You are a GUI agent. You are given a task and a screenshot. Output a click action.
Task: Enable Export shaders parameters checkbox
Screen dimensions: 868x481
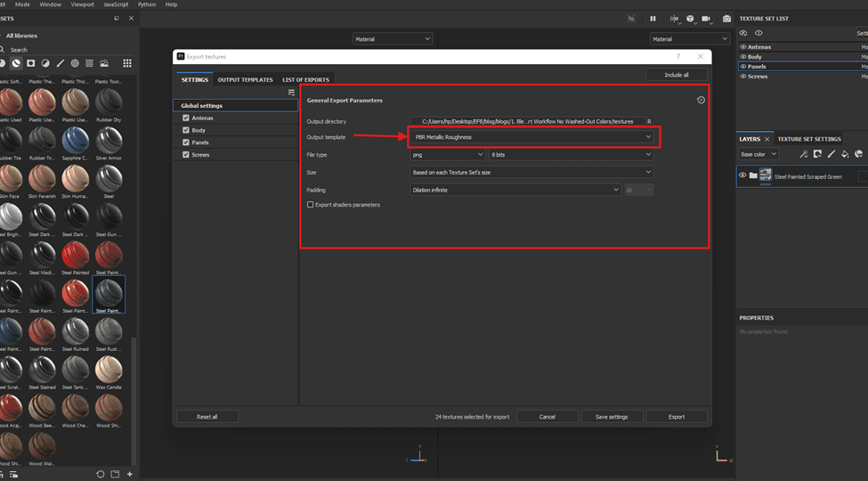pos(310,205)
